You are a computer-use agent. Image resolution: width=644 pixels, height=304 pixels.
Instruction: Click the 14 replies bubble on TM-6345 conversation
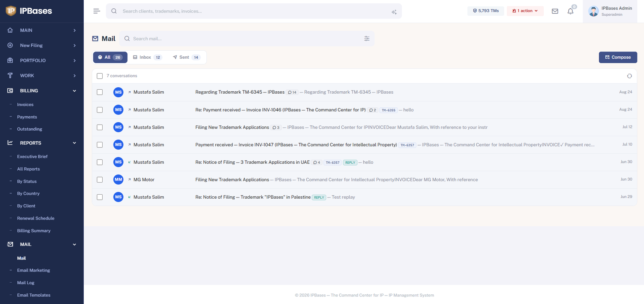point(292,92)
